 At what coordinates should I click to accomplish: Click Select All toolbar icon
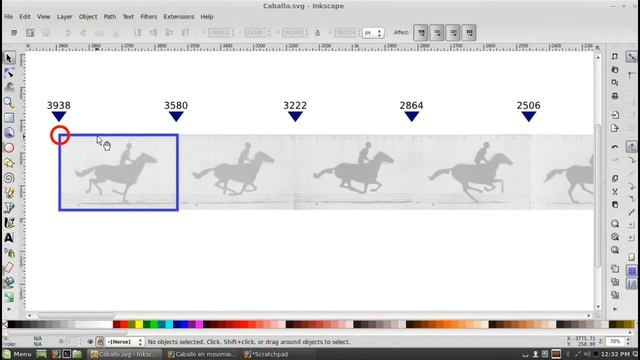pyautogui.click(x=14, y=33)
